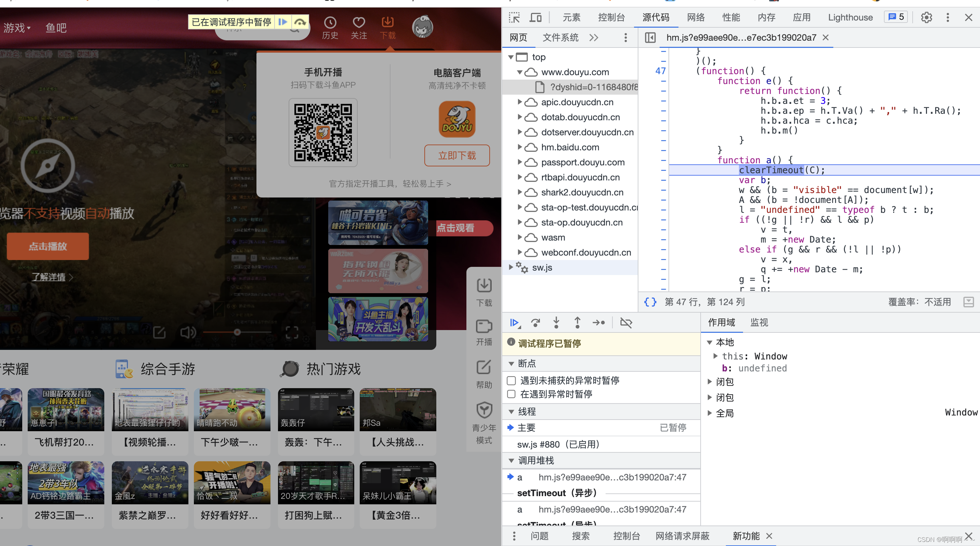This screenshot has height=546, width=980.
Task: Enable pause on uncaught exceptions checkbox
Action: point(511,381)
